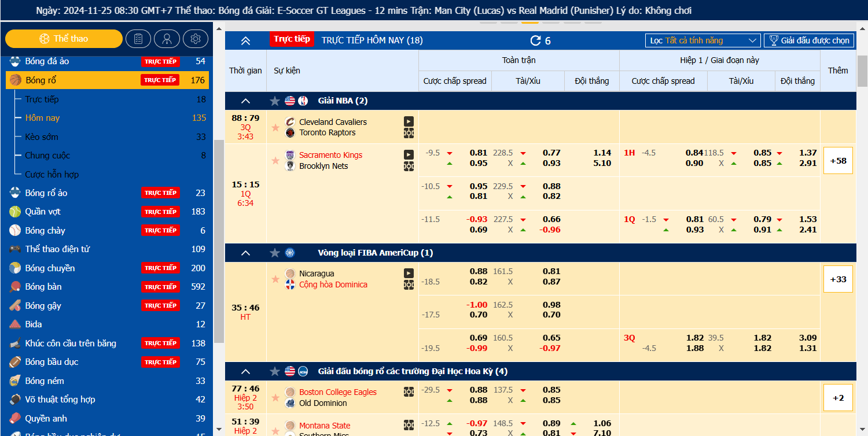Select the highlighted orange carousel indicator at top
Screen dimensions: 868x436
pos(529,23)
